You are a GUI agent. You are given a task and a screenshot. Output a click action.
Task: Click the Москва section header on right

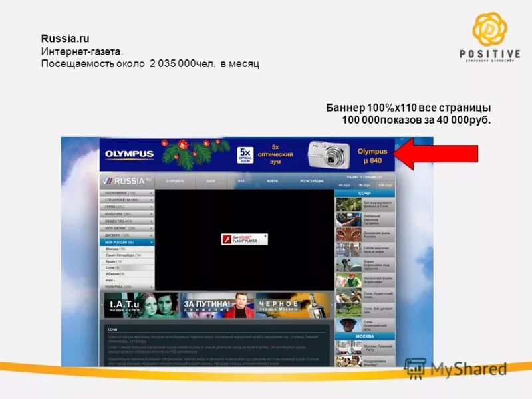coord(364,336)
